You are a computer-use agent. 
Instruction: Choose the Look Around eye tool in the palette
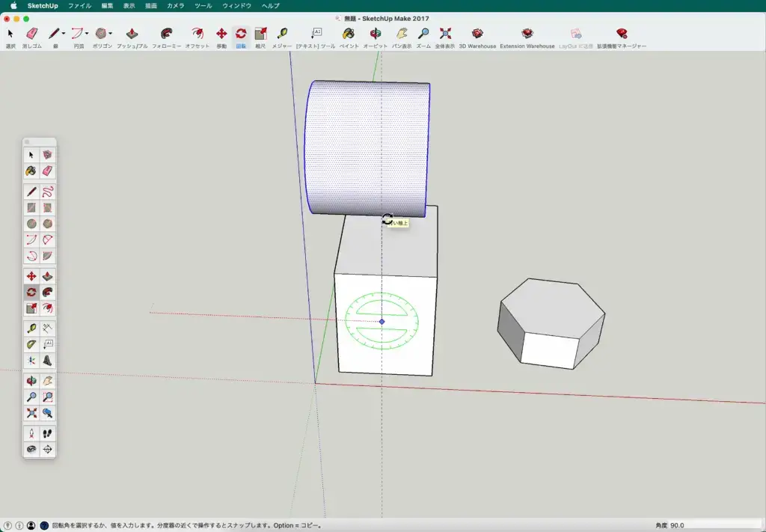coord(31,450)
